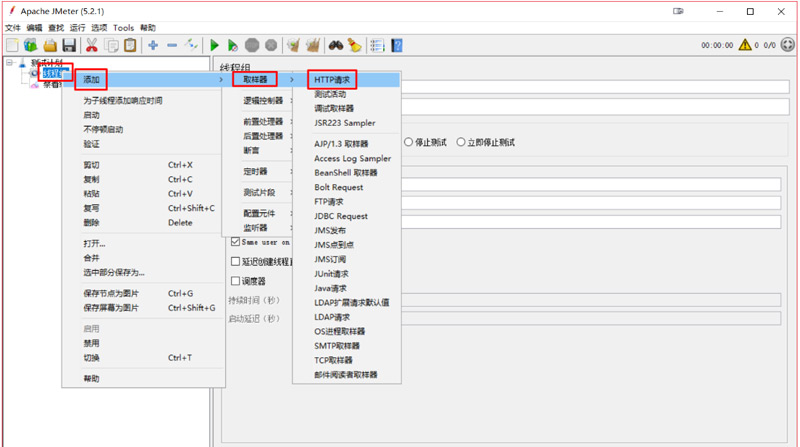This screenshot has height=447, width=800.
Task: Click the test plan flask icon in tree
Action: click(x=22, y=63)
